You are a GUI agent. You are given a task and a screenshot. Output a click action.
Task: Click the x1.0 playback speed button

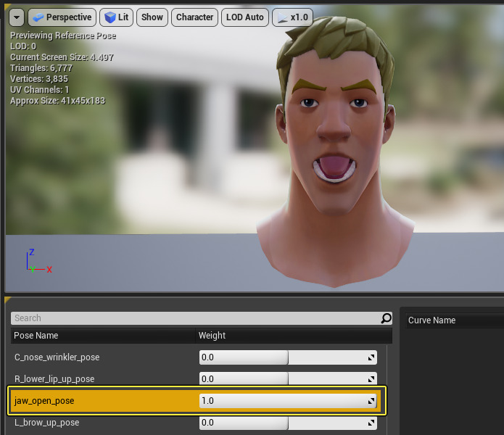coord(292,17)
